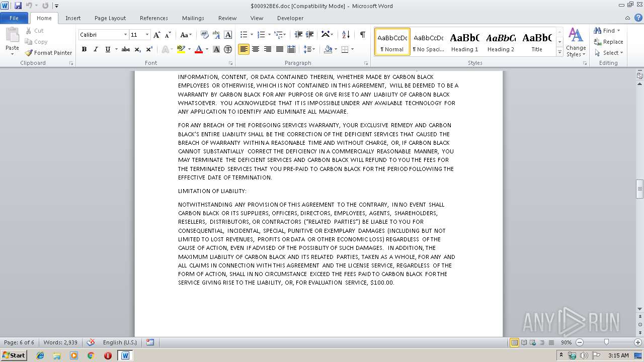Open Chrome from the taskbar
The image size is (644, 362).
coord(91,355)
